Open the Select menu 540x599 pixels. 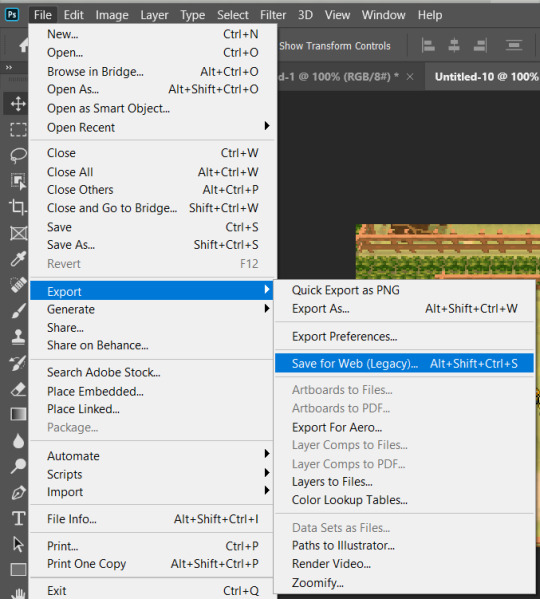point(233,15)
